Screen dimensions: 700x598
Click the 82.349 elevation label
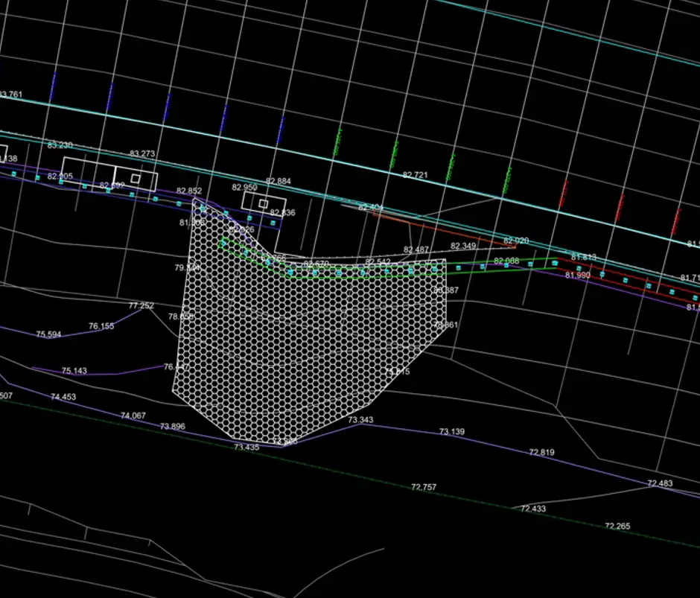coord(463,246)
